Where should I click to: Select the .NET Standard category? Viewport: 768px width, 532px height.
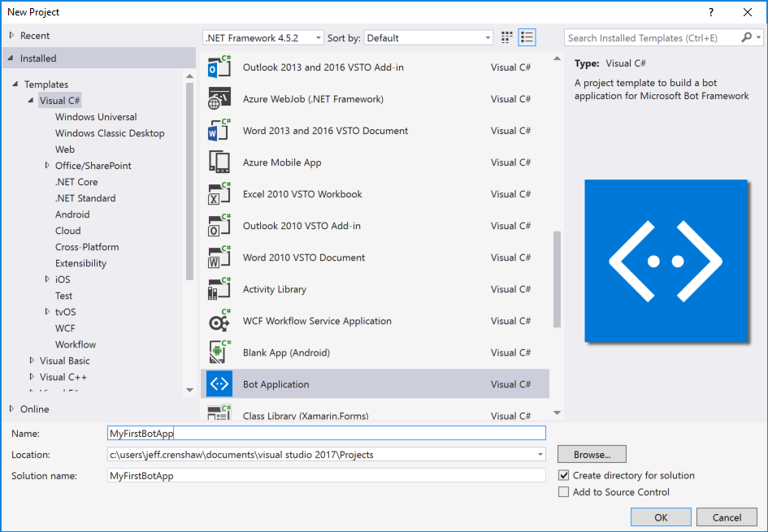(x=85, y=198)
